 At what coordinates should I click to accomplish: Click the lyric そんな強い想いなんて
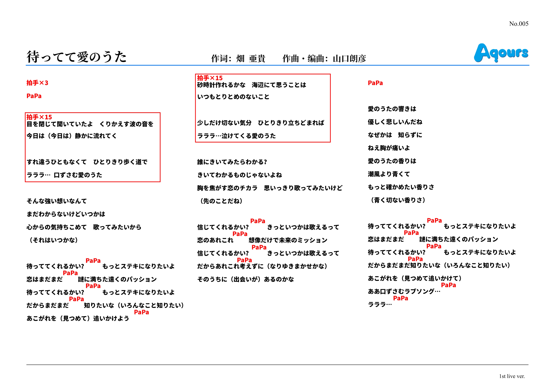[x=57, y=201]
